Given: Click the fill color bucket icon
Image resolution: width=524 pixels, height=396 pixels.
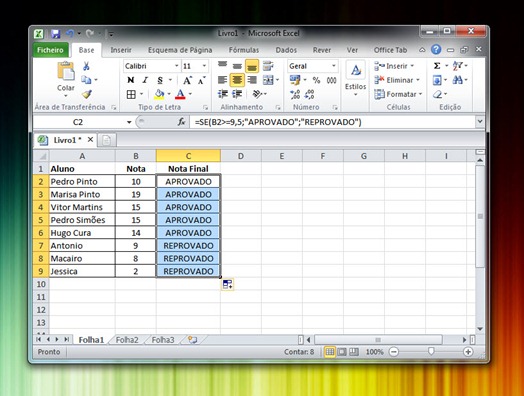Looking at the screenshot, I should [x=159, y=95].
